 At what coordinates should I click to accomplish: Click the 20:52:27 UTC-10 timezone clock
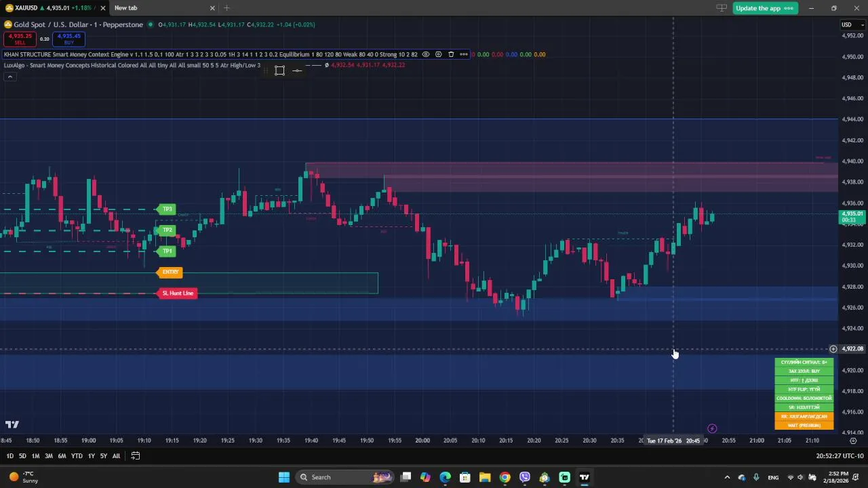click(x=840, y=456)
